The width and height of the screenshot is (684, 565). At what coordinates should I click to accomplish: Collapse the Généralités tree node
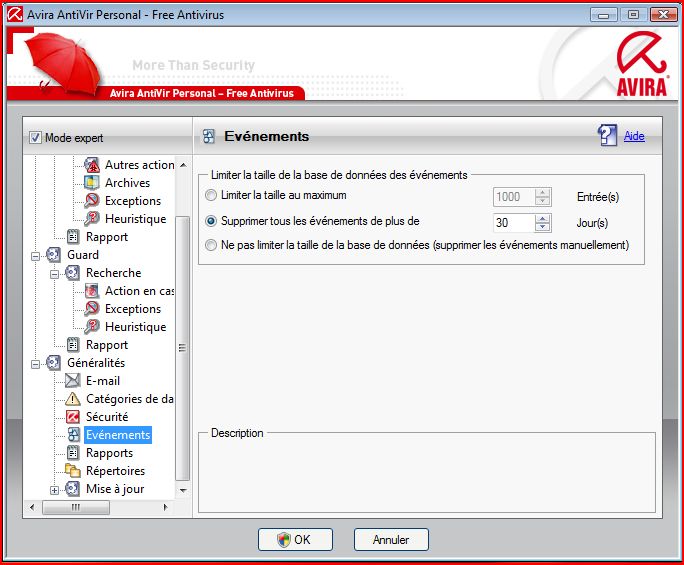(35, 364)
